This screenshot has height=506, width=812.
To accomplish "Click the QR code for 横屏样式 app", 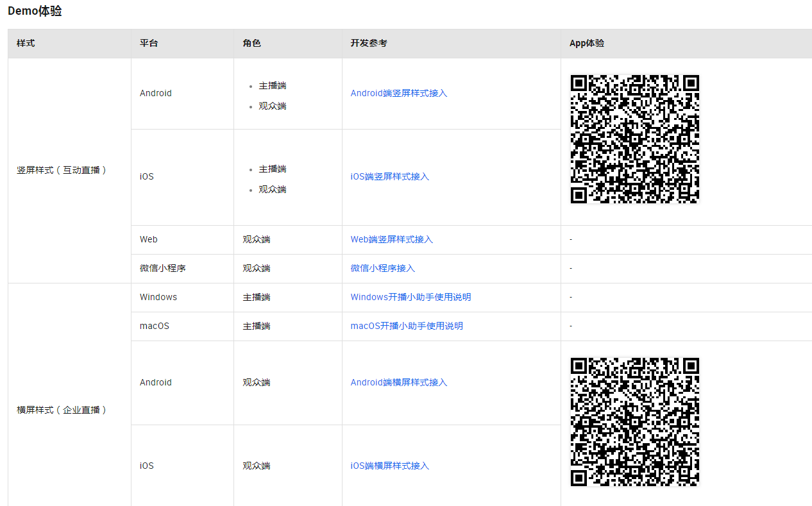I will [x=635, y=422].
